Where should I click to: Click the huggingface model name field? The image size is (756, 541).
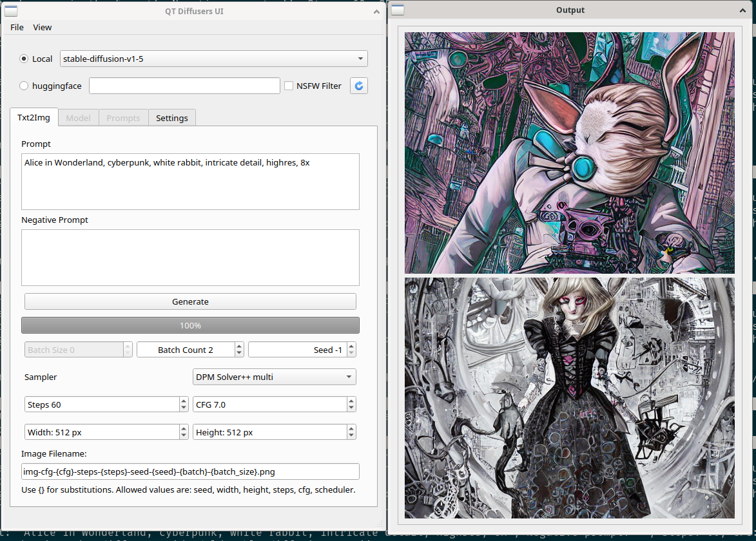[x=185, y=86]
